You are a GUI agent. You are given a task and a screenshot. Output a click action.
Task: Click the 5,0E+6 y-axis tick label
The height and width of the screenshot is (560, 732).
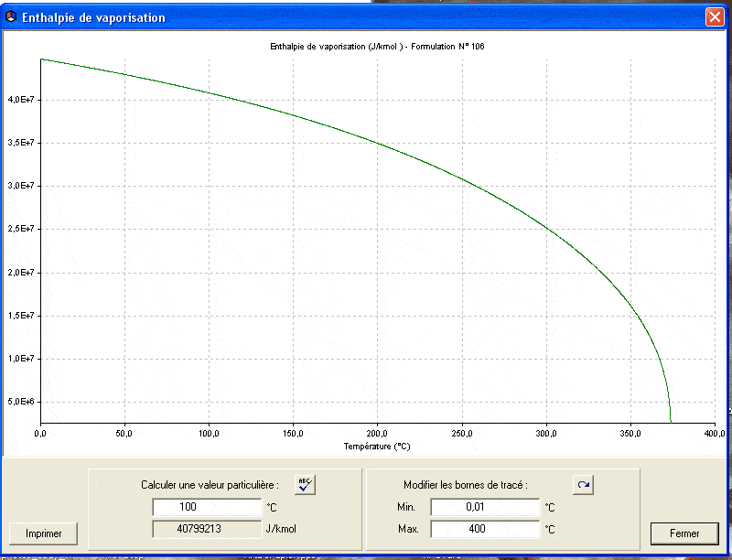(21, 402)
